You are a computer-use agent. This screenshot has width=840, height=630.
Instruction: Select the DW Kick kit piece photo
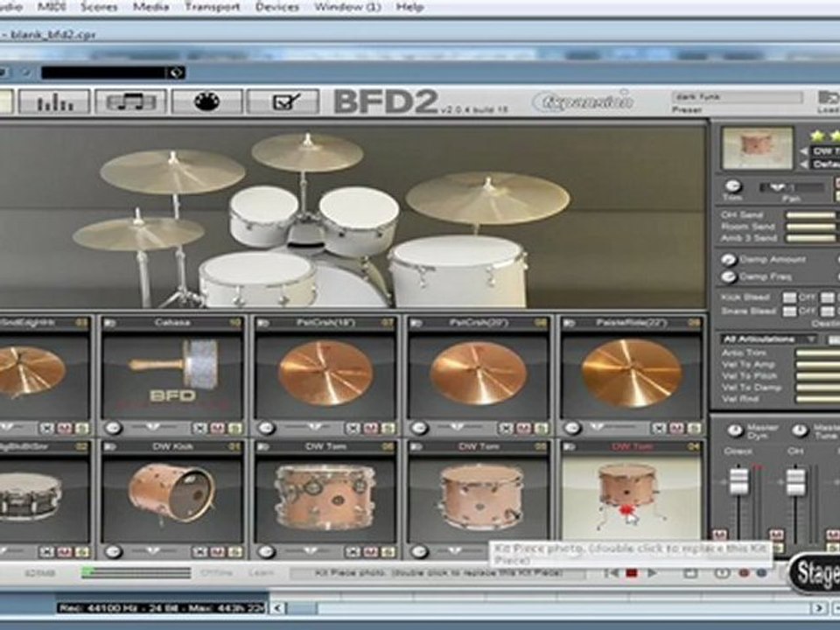(x=172, y=498)
